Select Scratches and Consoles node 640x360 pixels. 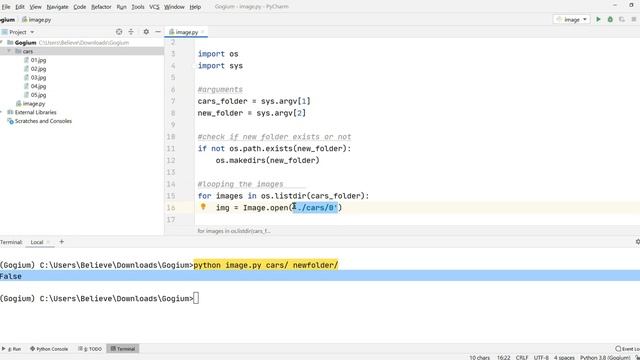43,121
